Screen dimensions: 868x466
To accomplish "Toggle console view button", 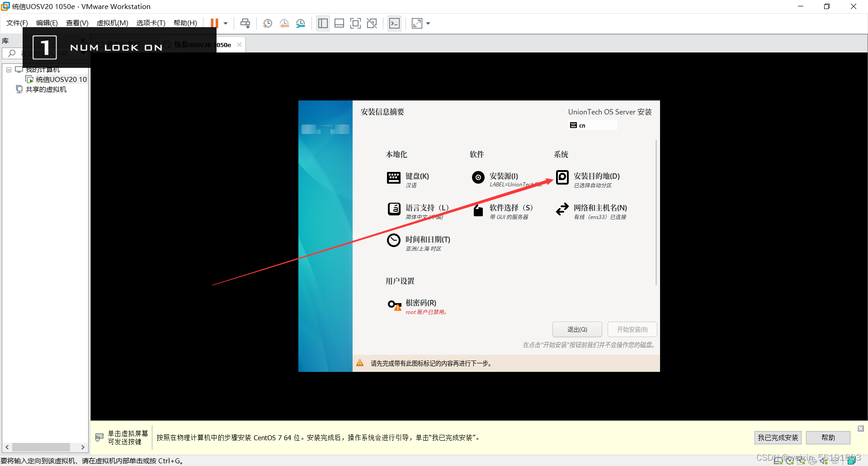I will point(394,23).
